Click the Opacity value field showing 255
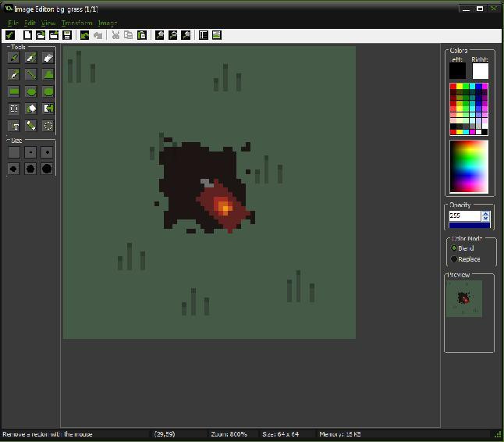 tap(465, 216)
